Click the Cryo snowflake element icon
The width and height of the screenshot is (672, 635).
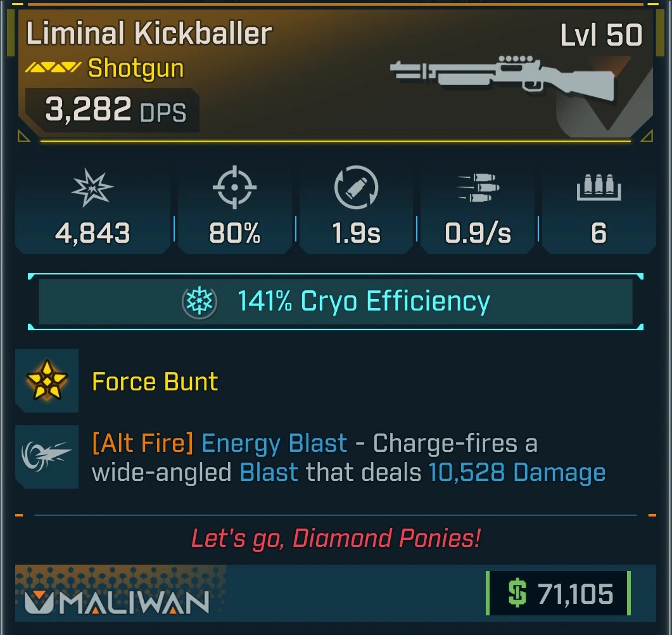(200, 302)
